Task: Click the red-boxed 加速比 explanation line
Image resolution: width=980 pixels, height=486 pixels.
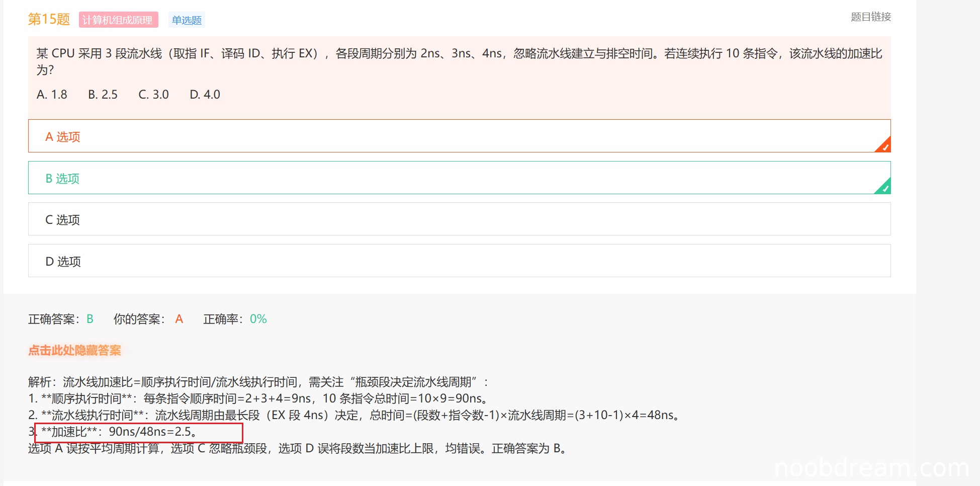Action: point(139,432)
